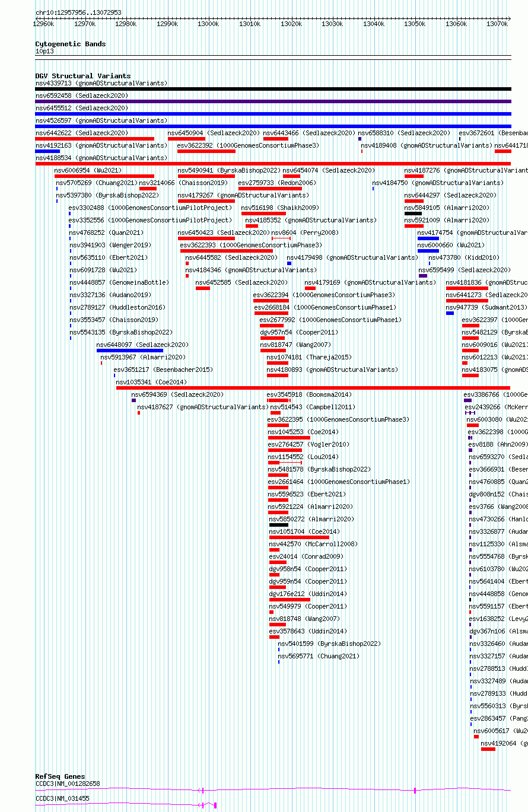Select the black bar under nsv4339713

[273, 89]
